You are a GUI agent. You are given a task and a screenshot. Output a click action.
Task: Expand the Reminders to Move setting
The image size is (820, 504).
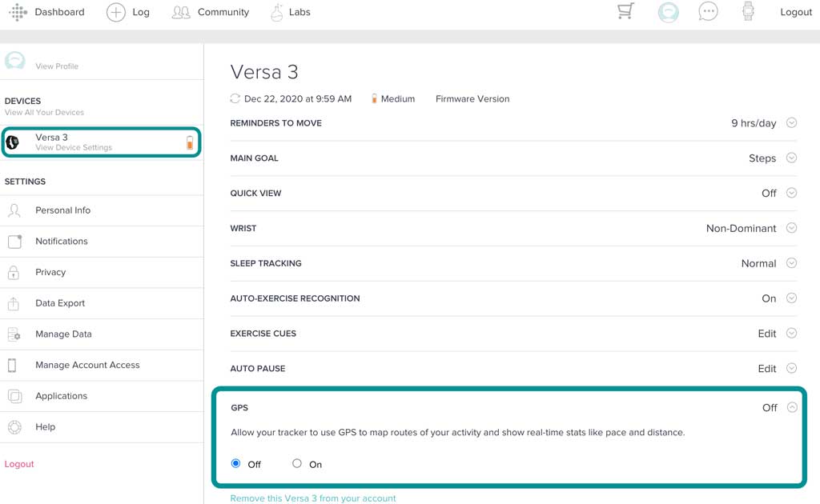tap(791, 123)
